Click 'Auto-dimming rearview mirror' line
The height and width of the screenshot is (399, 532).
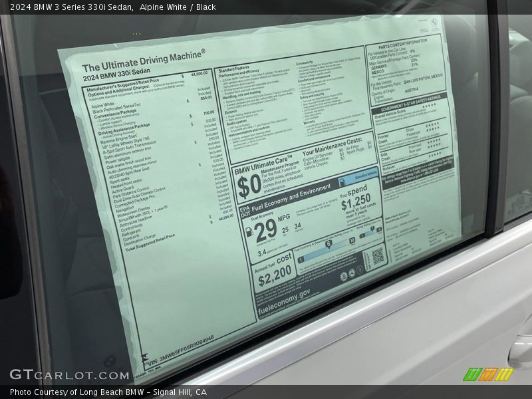point(132,168)
